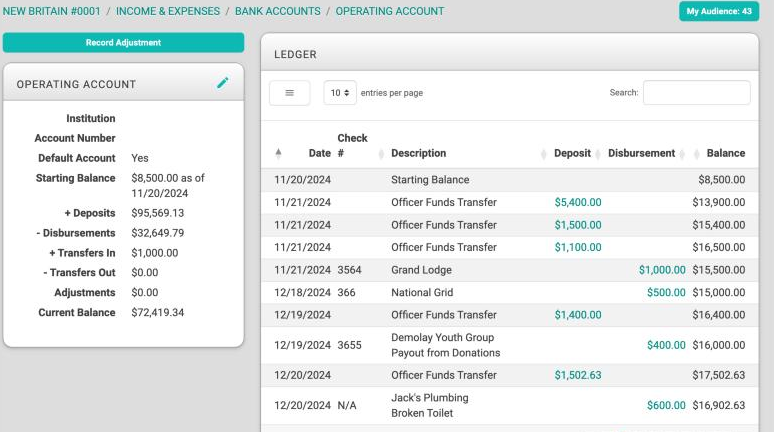
Task: Go to NEW BRITAIN #0001 breadcrumb
Action: [51, 11]
